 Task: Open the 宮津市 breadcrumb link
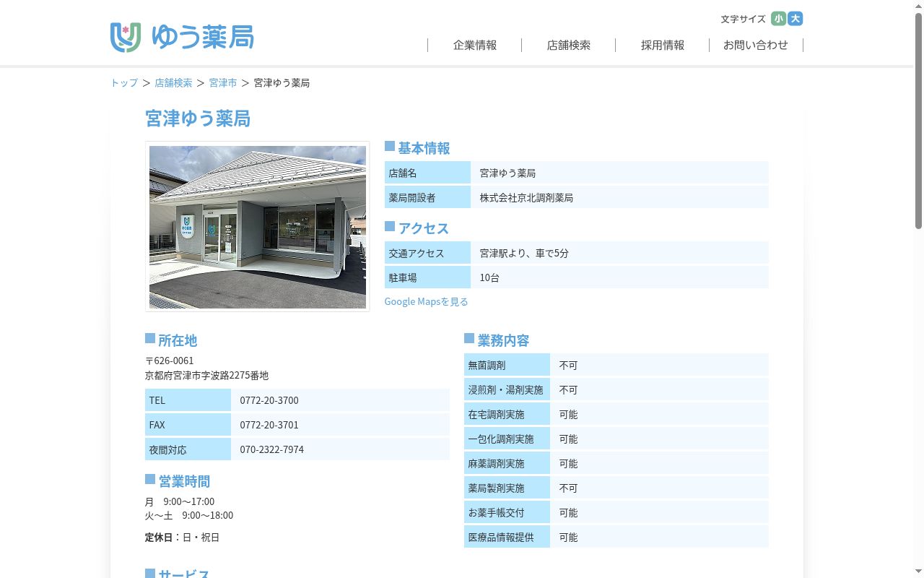[223, 83]
